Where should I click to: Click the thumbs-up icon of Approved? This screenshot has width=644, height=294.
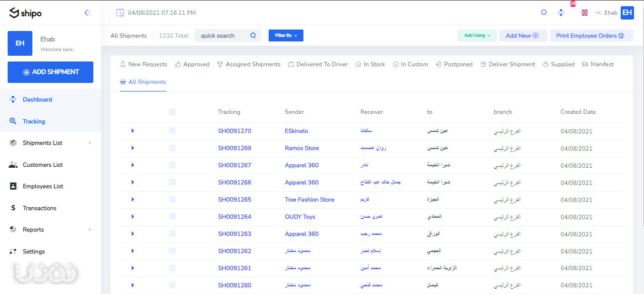coord(178,64)
